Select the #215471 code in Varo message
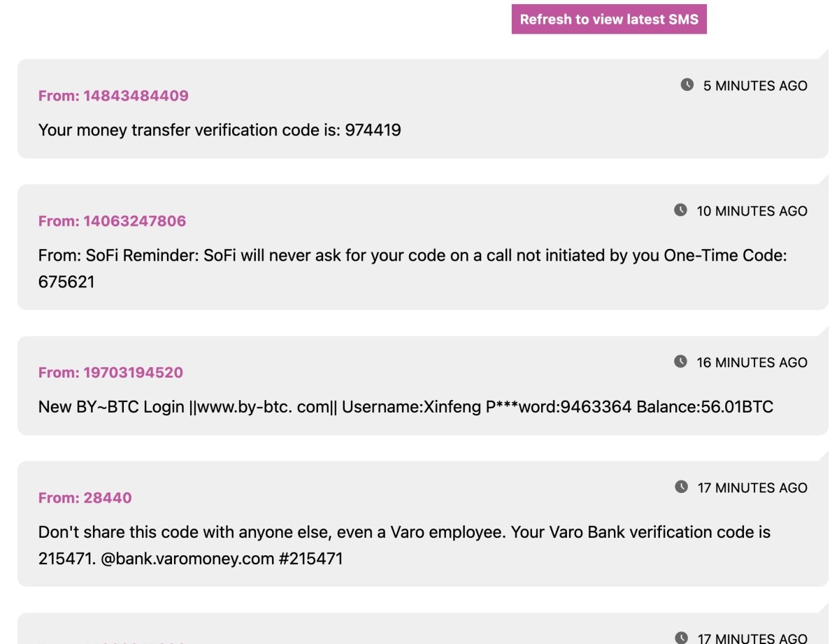The height and width of the screenshot is (644, 839). tap(311, 559)
